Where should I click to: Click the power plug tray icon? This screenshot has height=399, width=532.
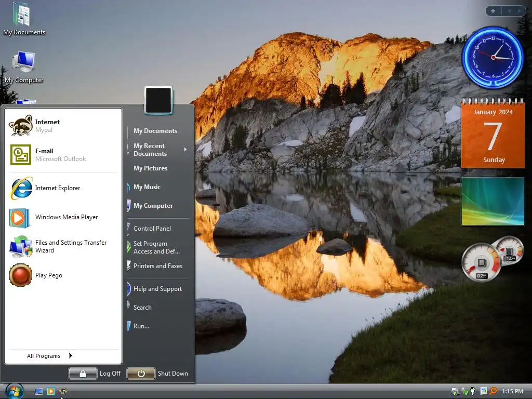[473, 391]
